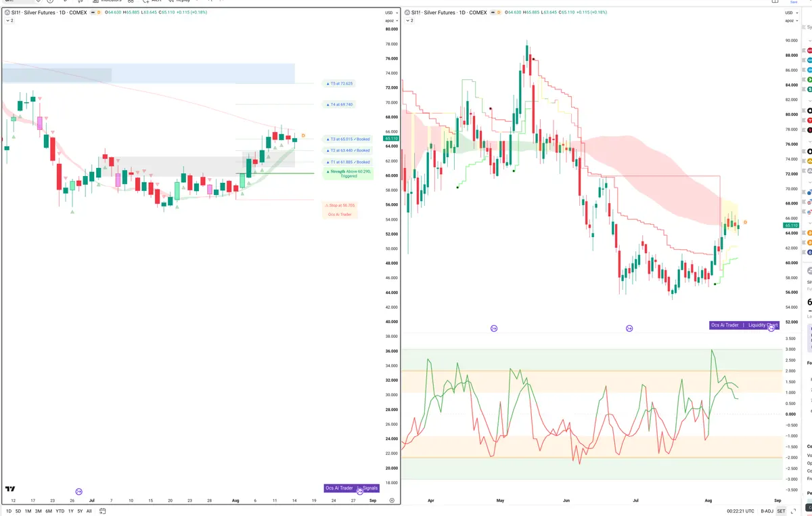Click maximize chart icon next to SET
Viewport: 812px width, 516px height.
coord(794,511)
